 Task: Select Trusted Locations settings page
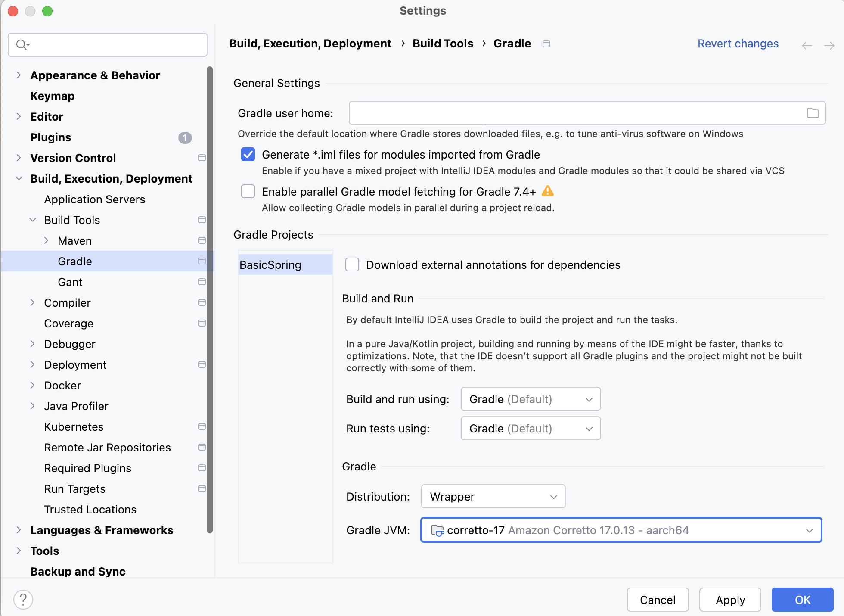[90, 510]
